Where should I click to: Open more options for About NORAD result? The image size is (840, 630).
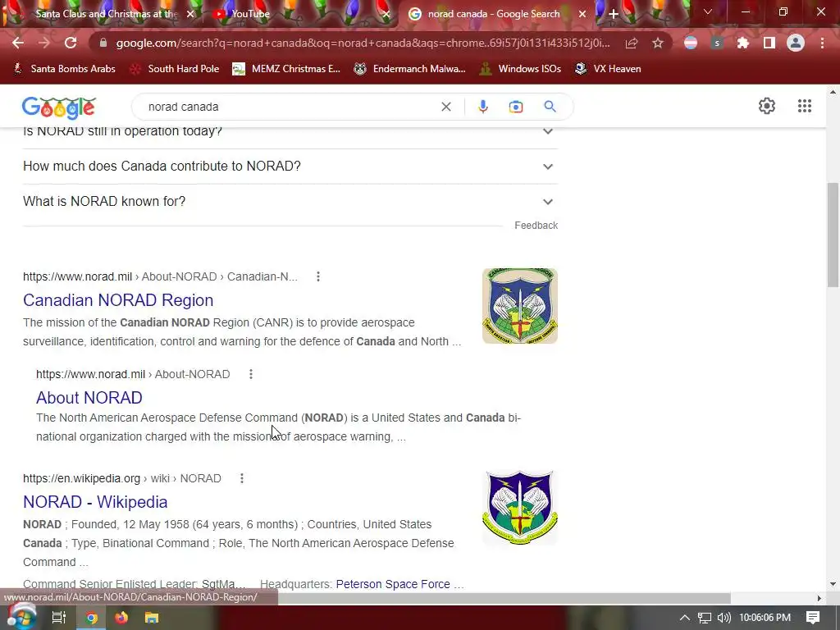point(251,374)
